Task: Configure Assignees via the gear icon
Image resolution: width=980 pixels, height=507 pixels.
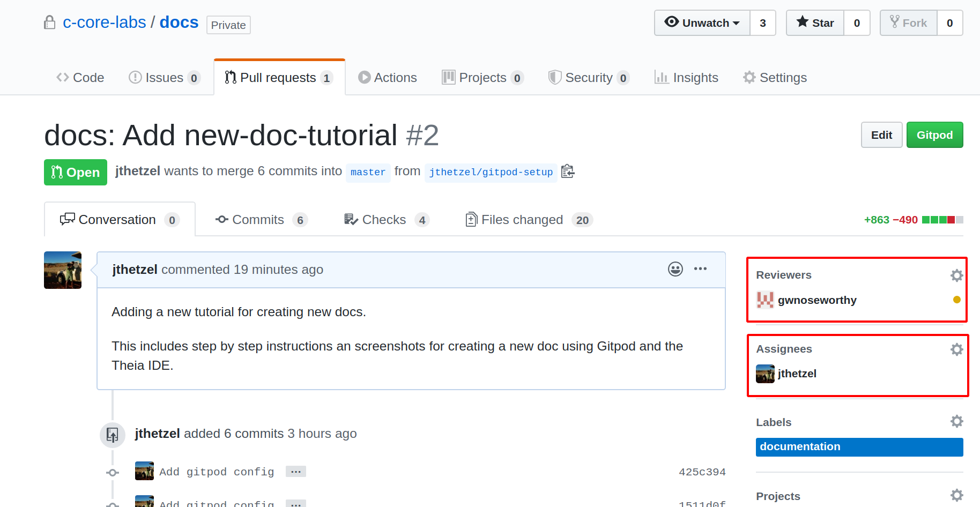Action: click(x=956, y=349)
